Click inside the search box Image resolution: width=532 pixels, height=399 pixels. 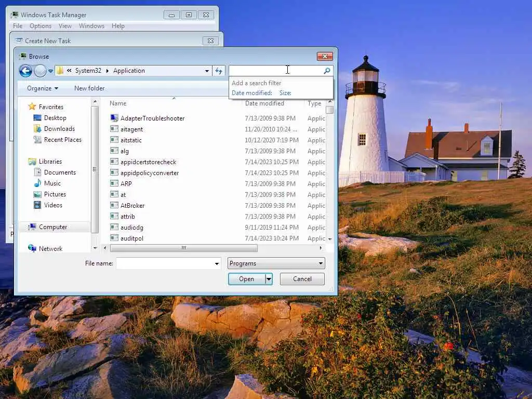[276, 71]
